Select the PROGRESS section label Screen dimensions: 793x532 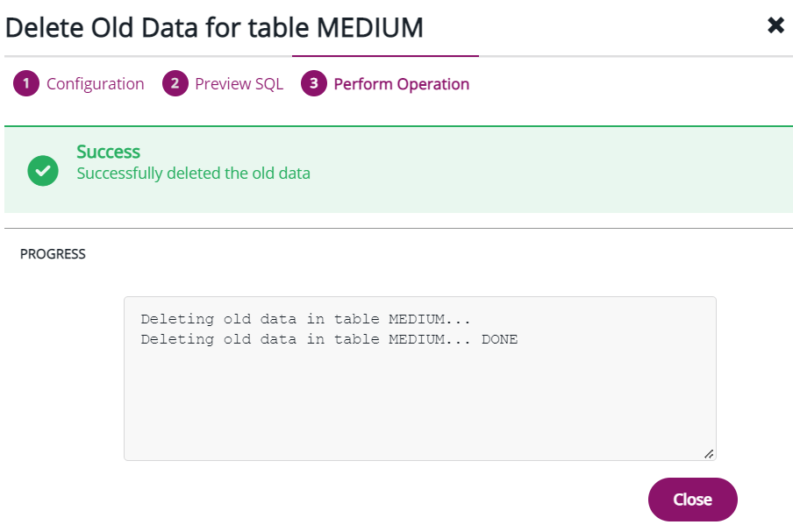tap(53, 253)
